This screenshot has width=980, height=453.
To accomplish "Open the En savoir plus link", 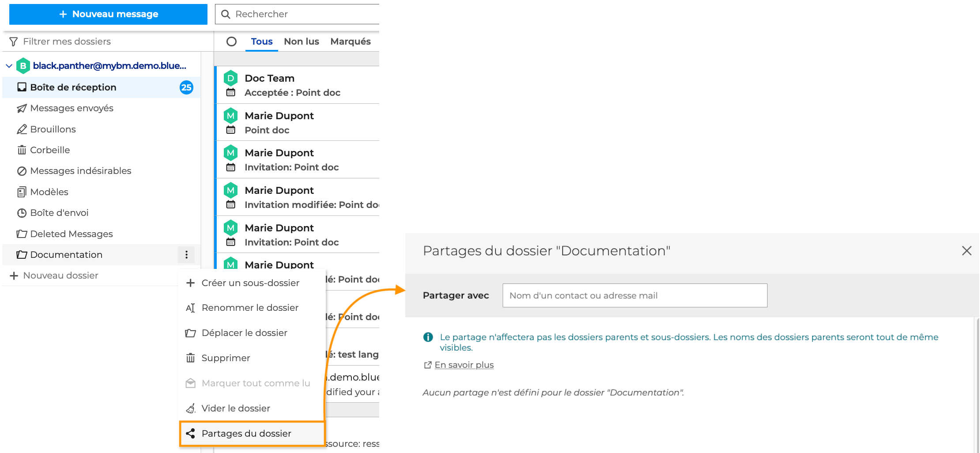I will point(464,365).
